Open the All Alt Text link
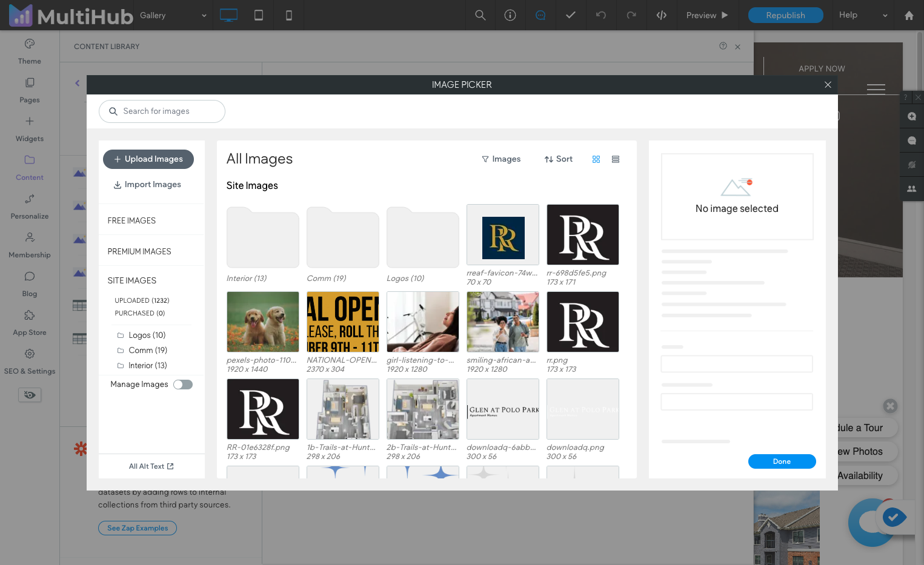Image resolution: width=924 pixels, height=565 pixels. point(151,466)
